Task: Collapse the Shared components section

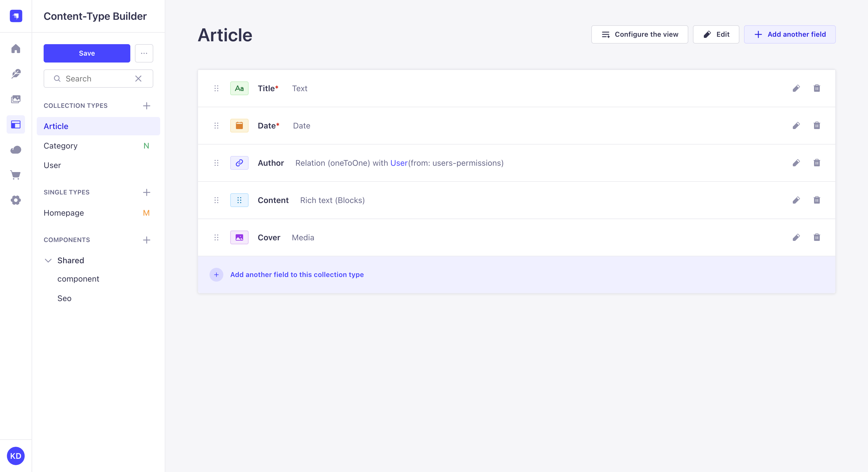Action: click(48, 260)
